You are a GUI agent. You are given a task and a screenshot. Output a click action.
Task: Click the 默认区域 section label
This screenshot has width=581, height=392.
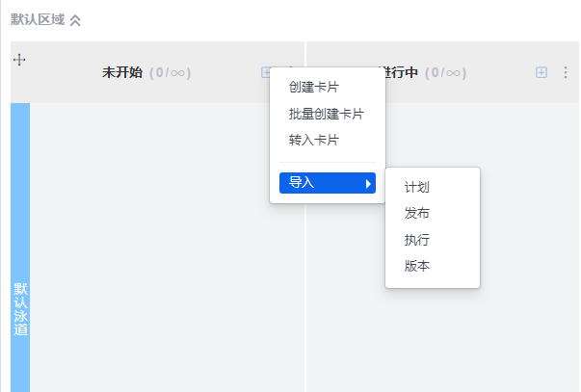(38, 19)
